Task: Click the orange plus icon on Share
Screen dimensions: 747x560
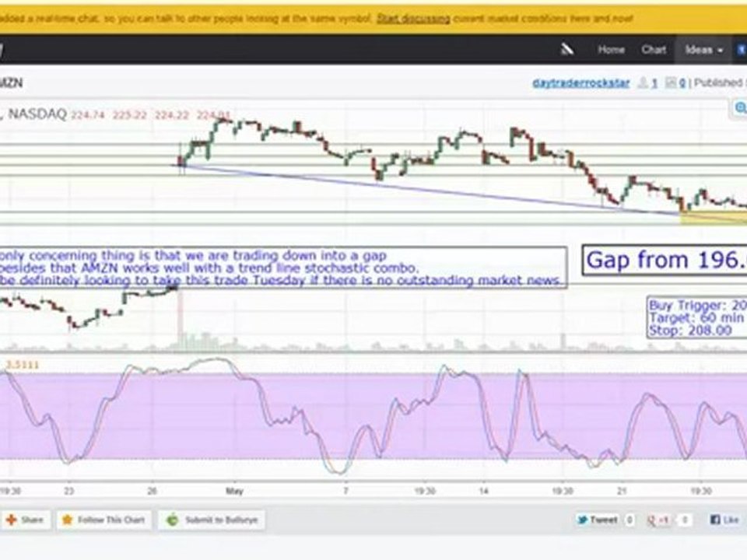Action: click(12, 520)
